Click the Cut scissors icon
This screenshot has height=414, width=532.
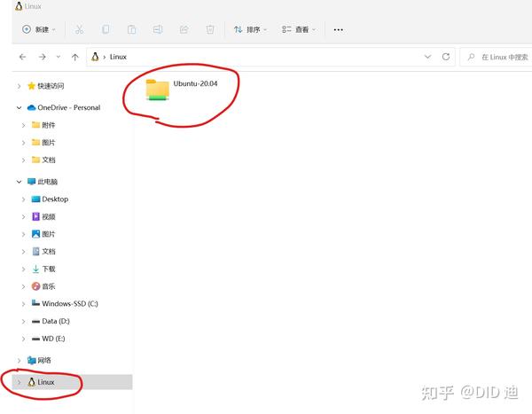click(x=79, y=29)
